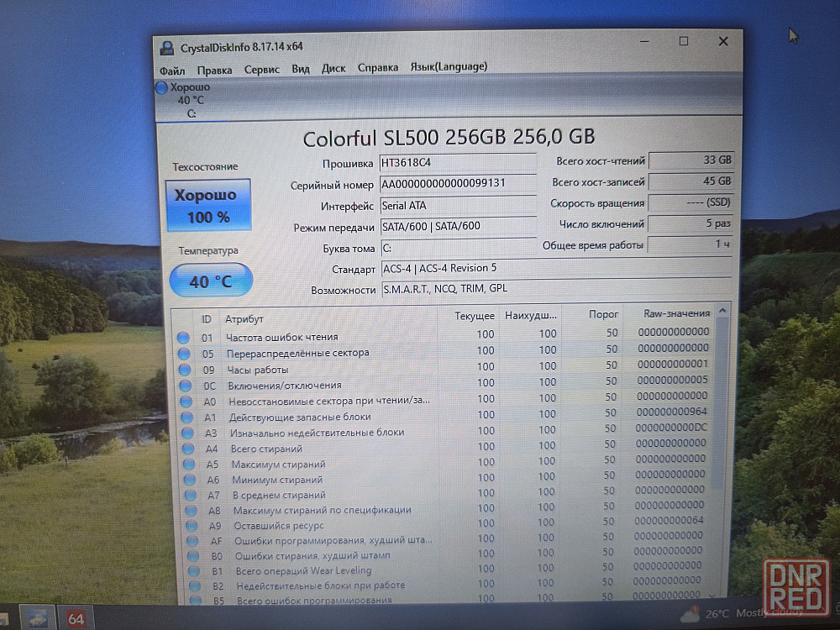The image size is (840, 630).
Task: Open the cloud icon app on the taskbar
Action: pyautogui.click(x=38, y=619)
